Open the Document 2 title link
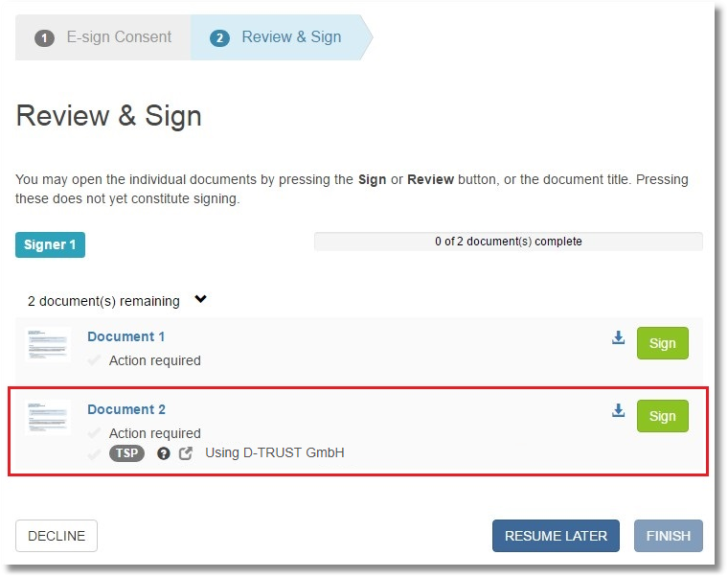728x578 pixels. [126, 409]
